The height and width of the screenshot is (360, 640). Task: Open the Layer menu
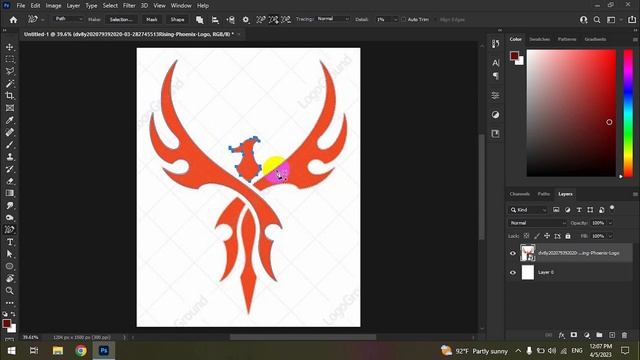pyautogui.click(x=73, y=6)
